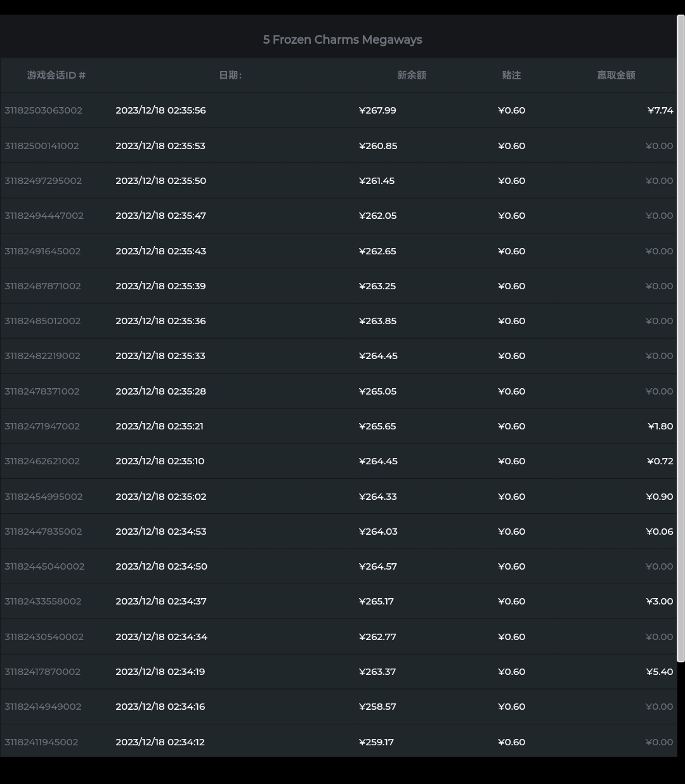Click the balance ¥263.85
The height and width of the screenshot is (784, 685).
(x=377, y=321)
